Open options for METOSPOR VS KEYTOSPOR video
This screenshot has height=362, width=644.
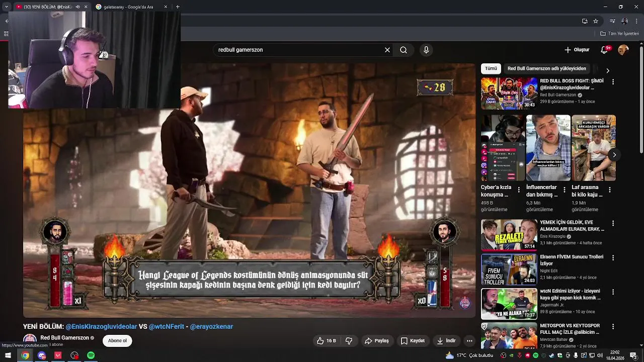click(x=613, y=326)
